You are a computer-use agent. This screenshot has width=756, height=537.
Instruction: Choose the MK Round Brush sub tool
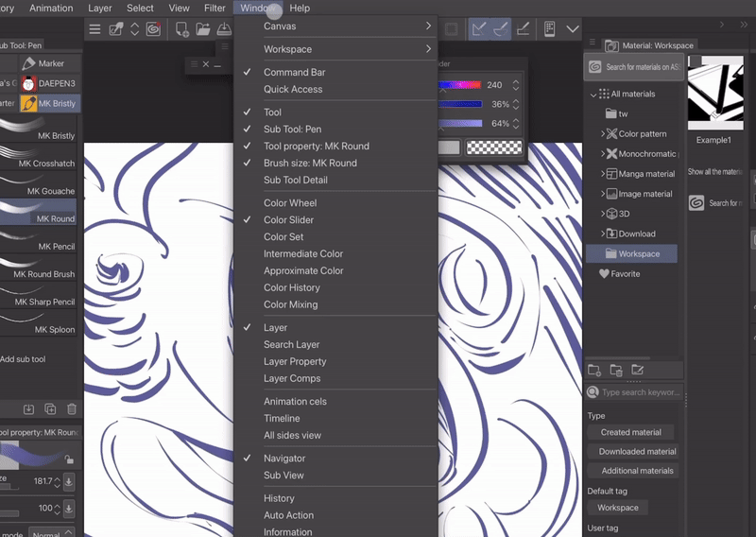[38, 268]
